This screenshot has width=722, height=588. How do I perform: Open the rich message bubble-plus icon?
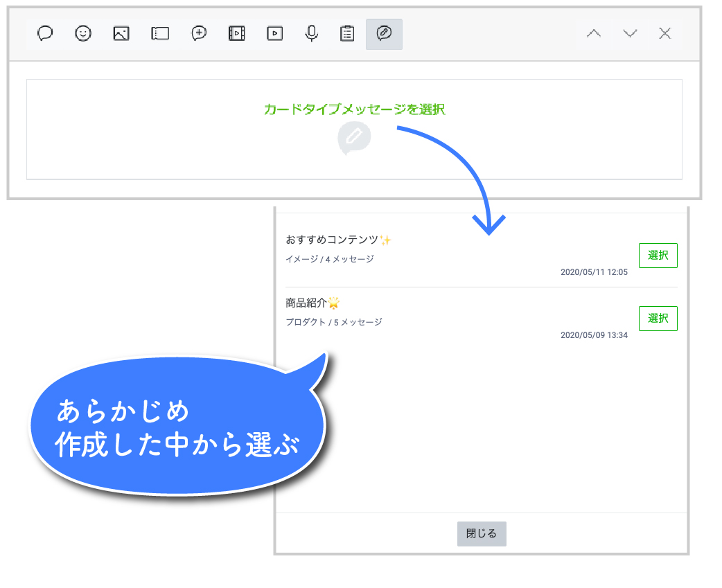[199, 33]
